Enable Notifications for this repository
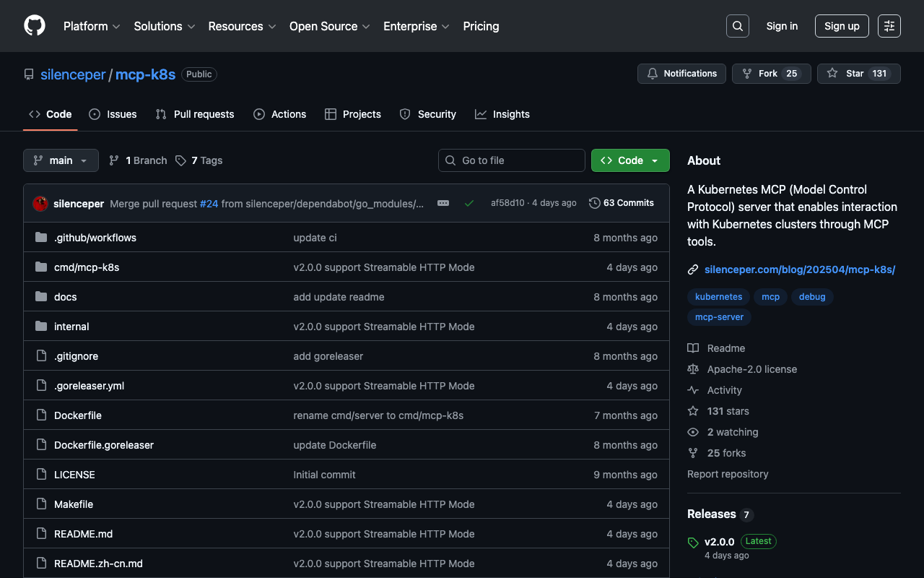 pyautogui.click(x=681, y=74)
